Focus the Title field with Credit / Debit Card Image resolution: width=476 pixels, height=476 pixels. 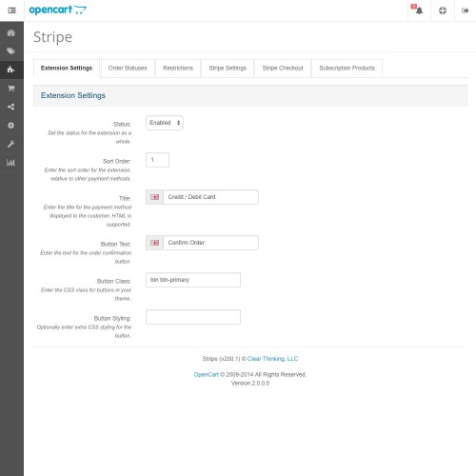pos(210,197)
